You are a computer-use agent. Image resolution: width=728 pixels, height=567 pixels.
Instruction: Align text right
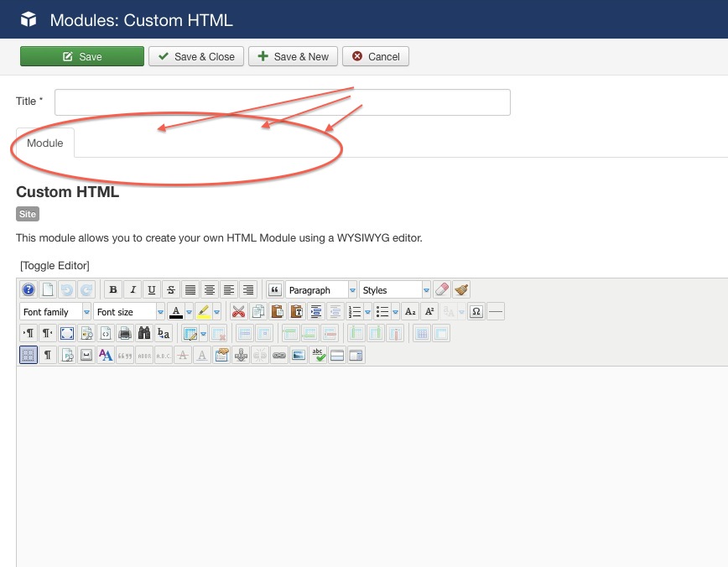[x=248, y=289]
